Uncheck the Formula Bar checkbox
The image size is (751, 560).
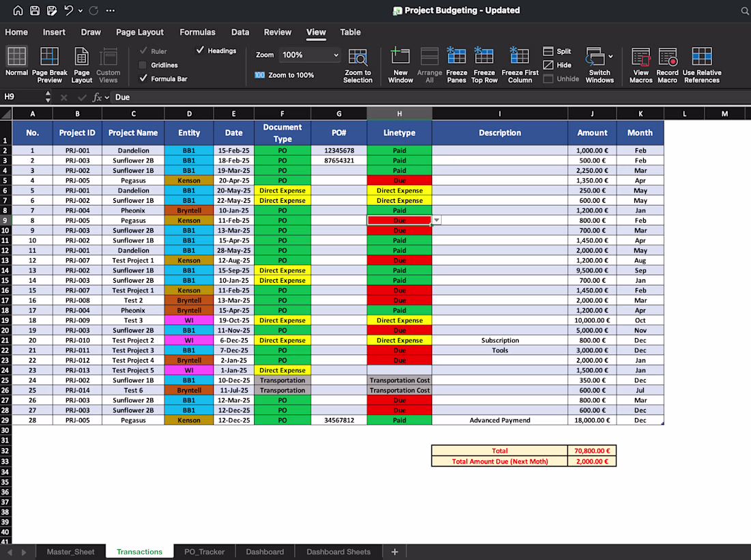point(143,78)
